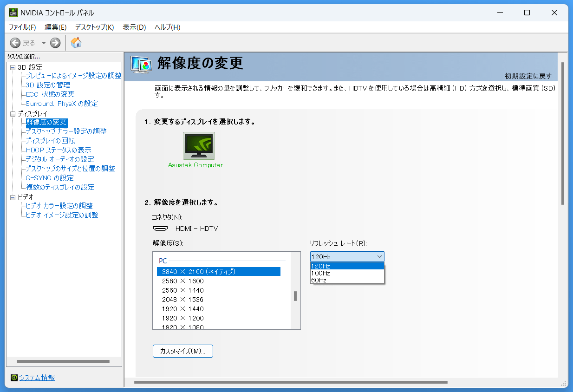Open ビデオ カラー設定の調整 page
Image resolution: width=573 pixels, height=392 pixels.
59,206
